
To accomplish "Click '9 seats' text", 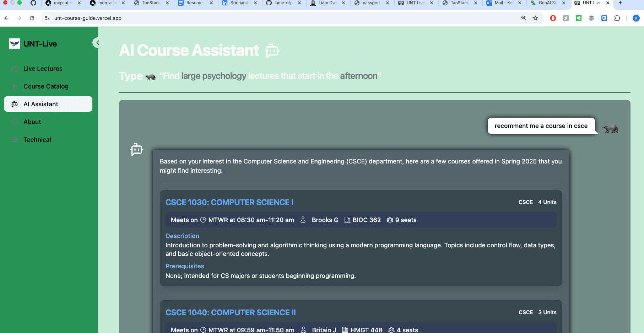I will click(406, 220).
